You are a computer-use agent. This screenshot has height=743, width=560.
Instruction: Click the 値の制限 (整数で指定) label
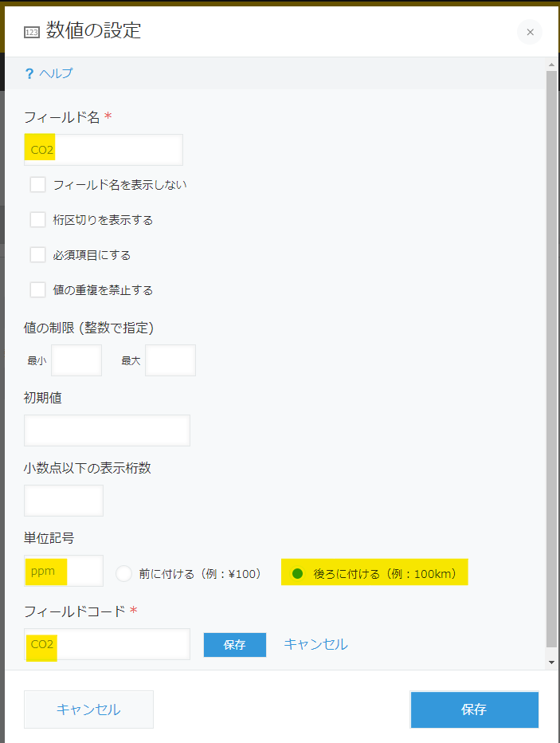89,328
